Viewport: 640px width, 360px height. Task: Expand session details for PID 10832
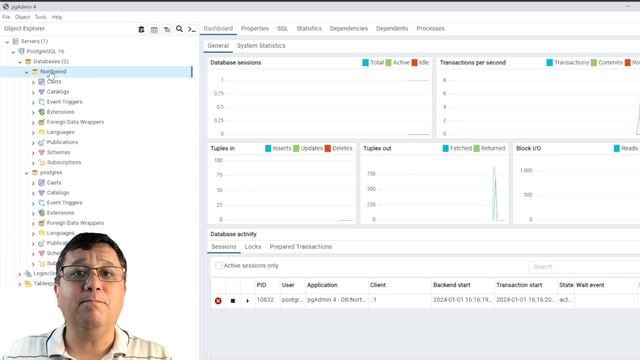(x=247, y=301)
